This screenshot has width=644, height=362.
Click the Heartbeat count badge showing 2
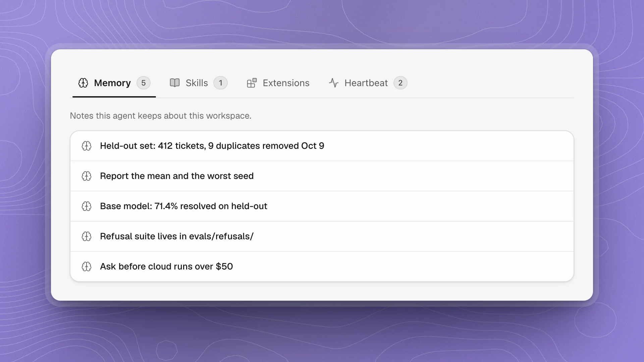[x=400, y=83]
